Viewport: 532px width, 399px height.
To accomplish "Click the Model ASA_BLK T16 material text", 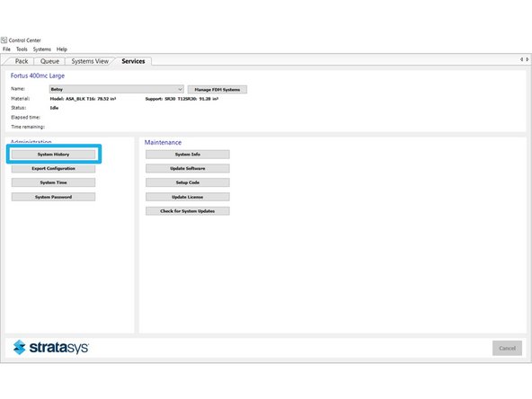I will click(83, 99).
